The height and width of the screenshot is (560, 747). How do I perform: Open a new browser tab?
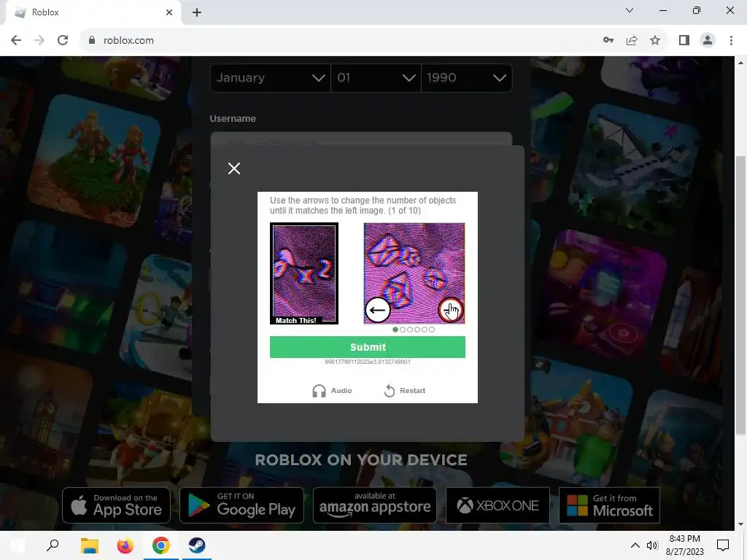click(x=197, y=12)
